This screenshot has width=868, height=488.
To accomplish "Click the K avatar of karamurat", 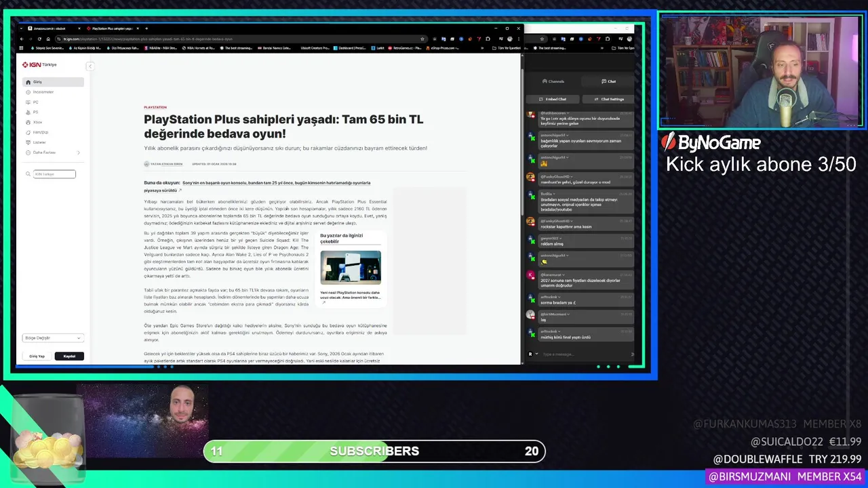I will pos(530,274).
